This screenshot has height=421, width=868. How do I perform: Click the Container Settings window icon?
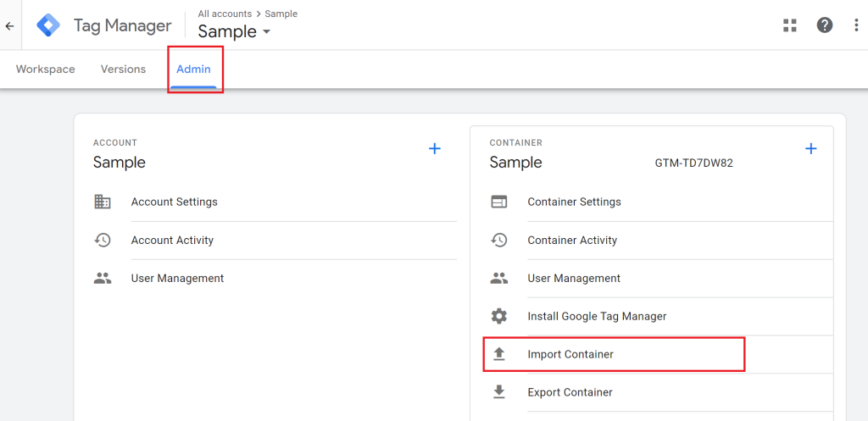pos(499,202)
